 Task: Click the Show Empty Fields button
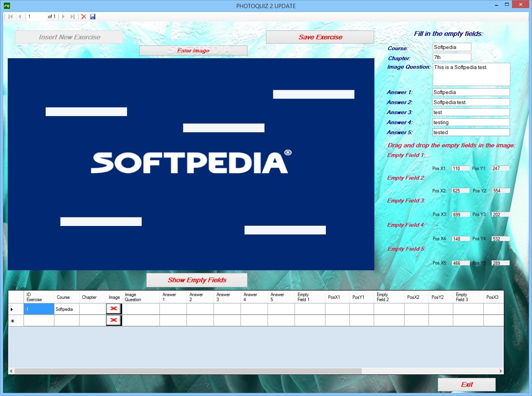point(197,280)
